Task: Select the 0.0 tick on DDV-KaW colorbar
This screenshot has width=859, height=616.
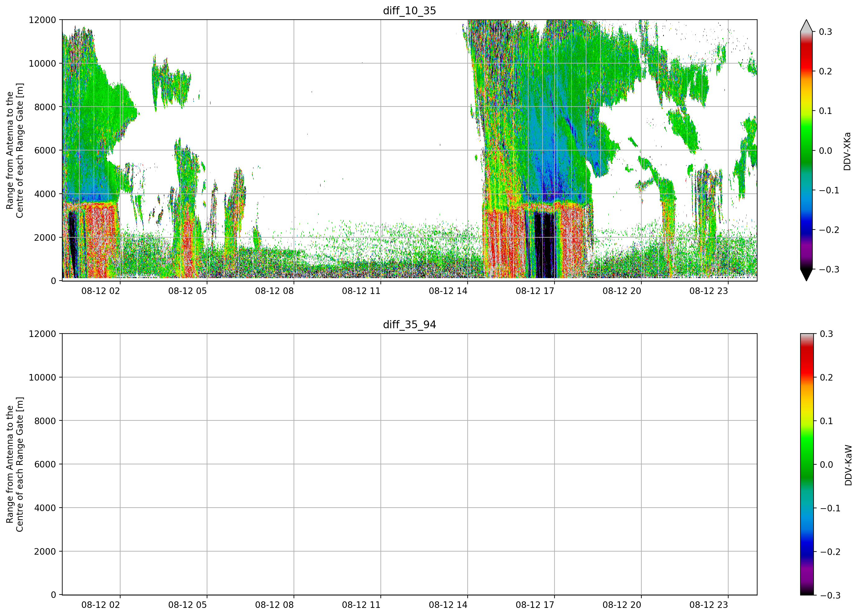Action: [826, 464]
